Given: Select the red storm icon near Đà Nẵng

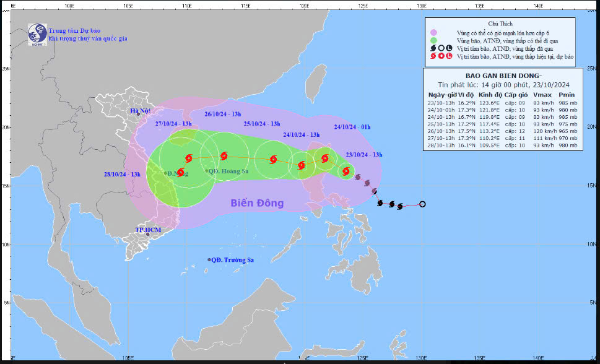Looking at the screenshot, I should 181,171.
